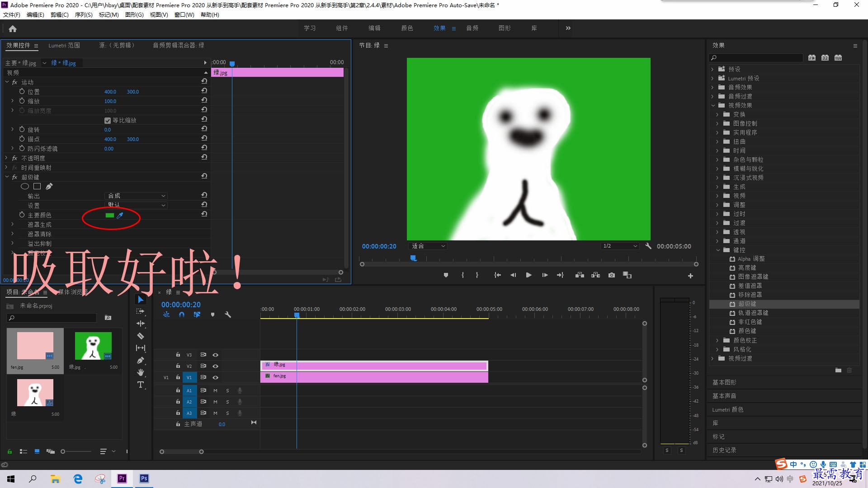The image size is (868, 488).
Task: Mute audio track A1
Action: pyautogui.click(x=216, y=390)
